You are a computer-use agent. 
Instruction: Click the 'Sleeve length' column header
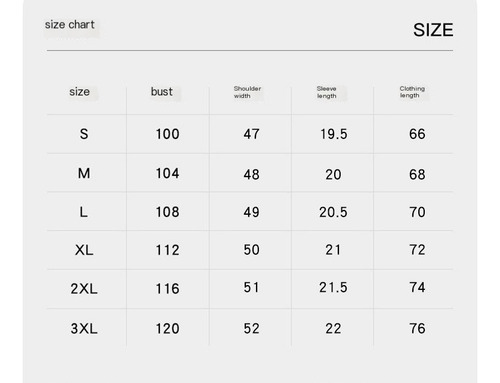(327, 92)
